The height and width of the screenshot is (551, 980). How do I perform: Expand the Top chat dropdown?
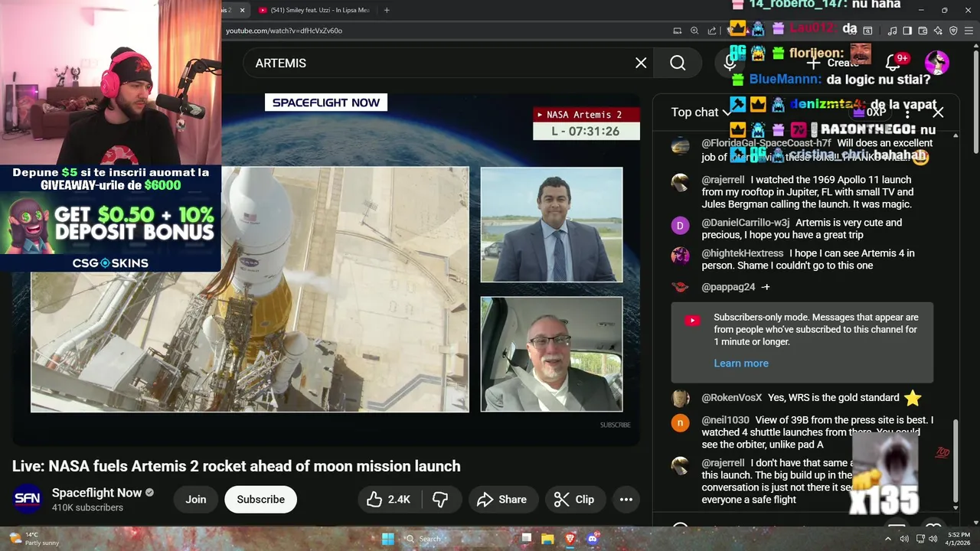701,112
